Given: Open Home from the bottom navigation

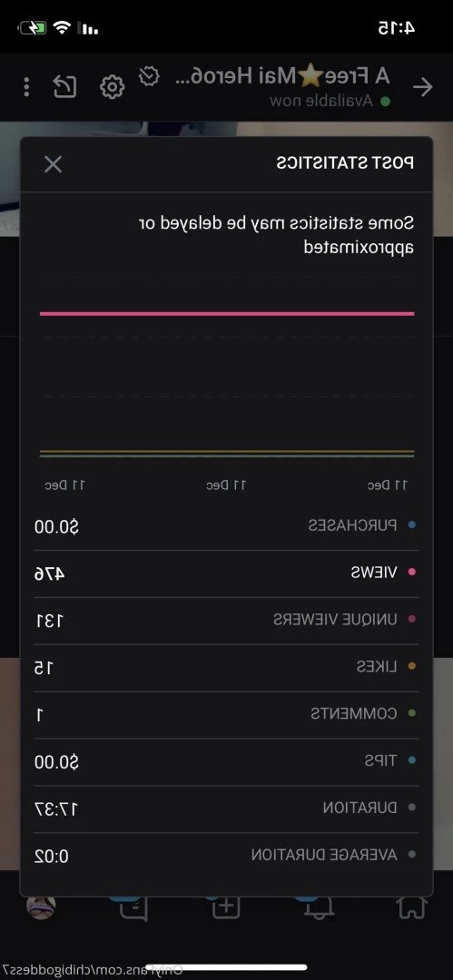Looking at the screenshot, I should pyautogui.click(x=412, y=908).
